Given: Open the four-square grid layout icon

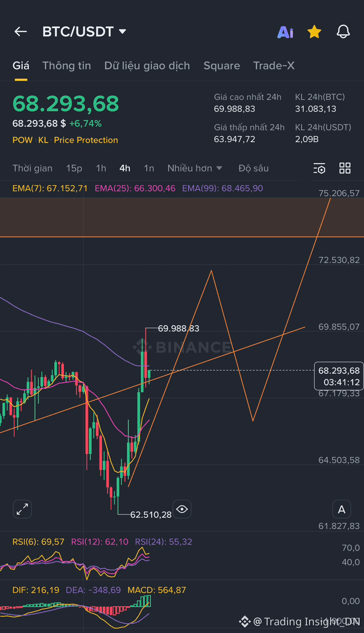Looking at the screenshot, I should point(345,168).
